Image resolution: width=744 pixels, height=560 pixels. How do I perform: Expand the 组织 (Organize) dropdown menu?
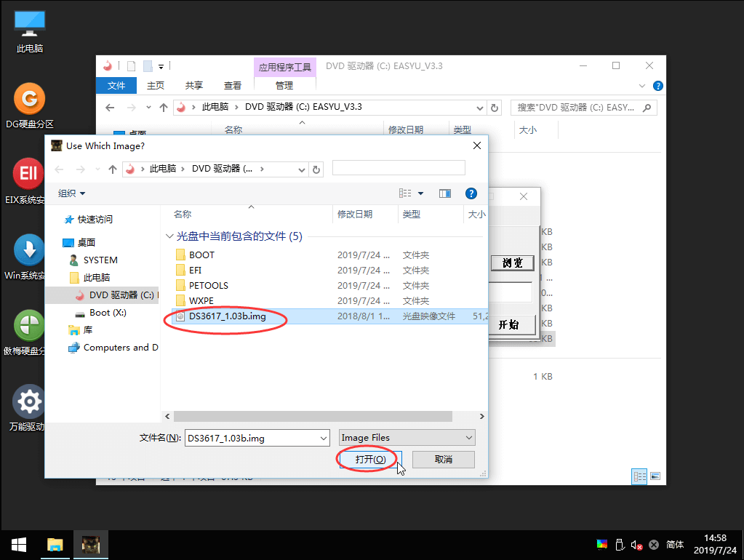tap(71, 193)
